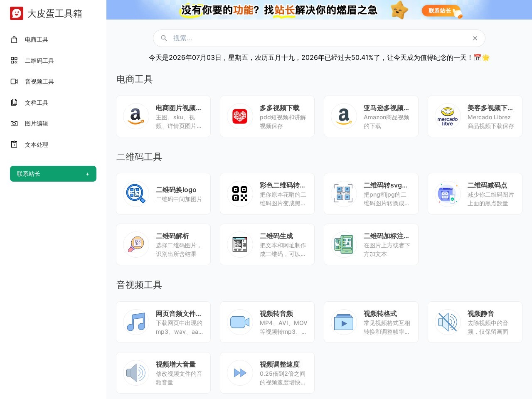Click the shopping bag icon beside 电商工具
The height and width of the screenshot is (399, 532).
pos(14,39)
